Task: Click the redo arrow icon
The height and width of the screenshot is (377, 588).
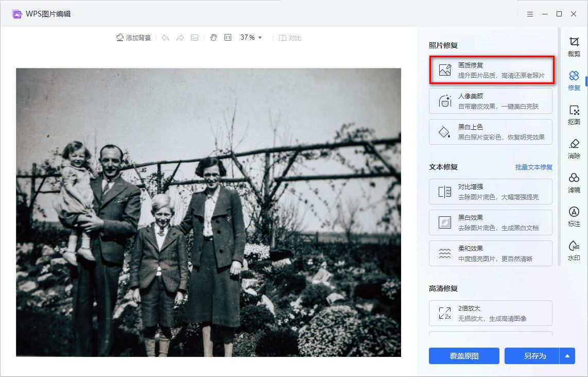Action: tap(180, 38)
